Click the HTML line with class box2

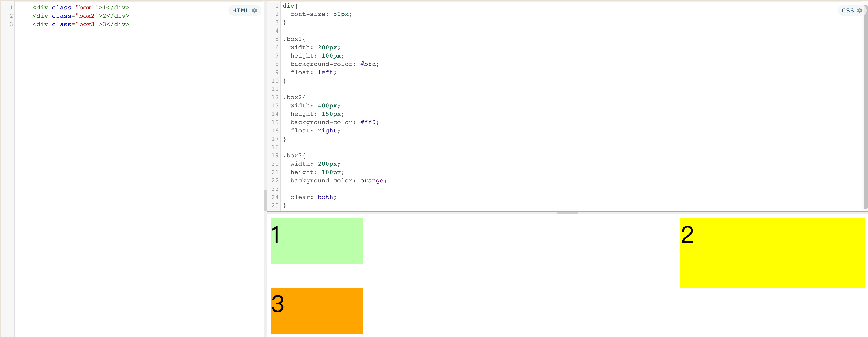point(81,16)
